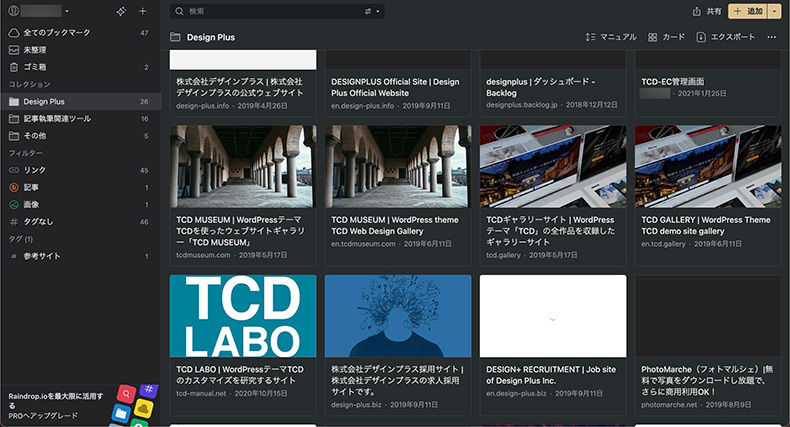Click PROへアップグレード promo link
Screen dimensions: 790x427
43,416
